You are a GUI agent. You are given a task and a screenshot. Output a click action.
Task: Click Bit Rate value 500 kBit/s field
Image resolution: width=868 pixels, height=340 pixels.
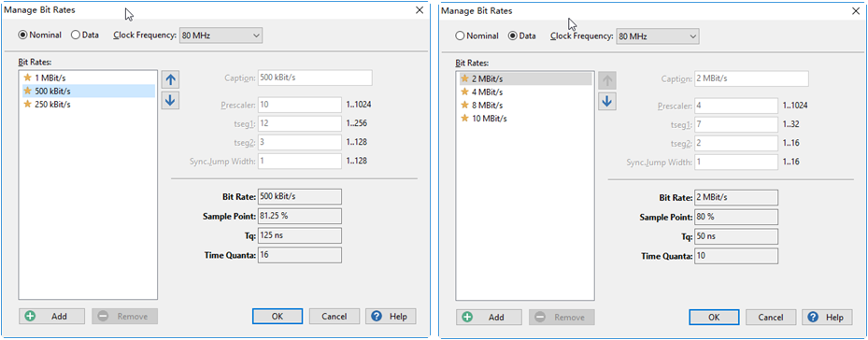click(x=300, y=196)
